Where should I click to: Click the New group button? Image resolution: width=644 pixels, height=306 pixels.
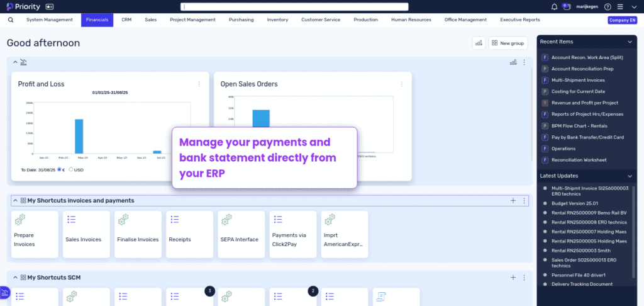point(508,43)
